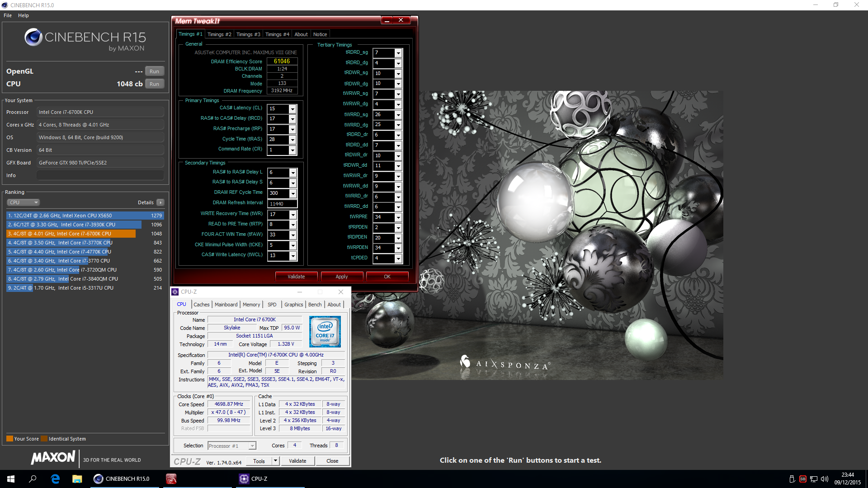Click the Core Speed value 4698.87 MHz

pos(229,404)
